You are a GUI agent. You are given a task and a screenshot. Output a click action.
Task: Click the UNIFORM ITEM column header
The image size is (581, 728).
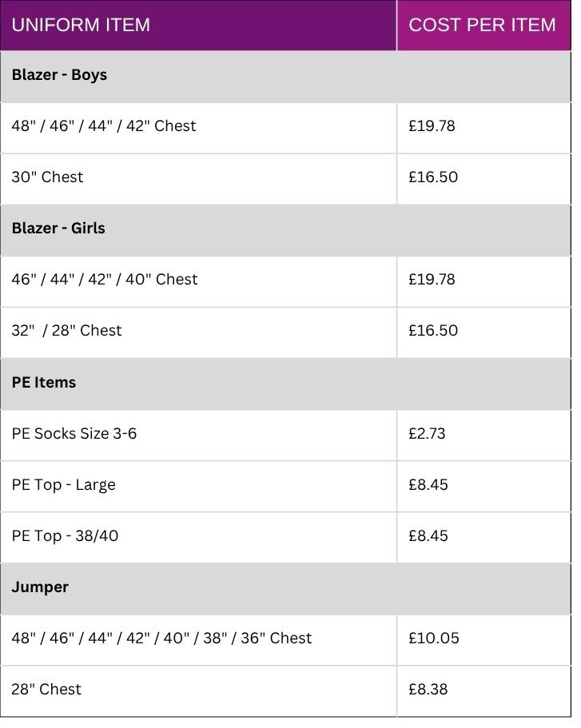pos(81,25)
